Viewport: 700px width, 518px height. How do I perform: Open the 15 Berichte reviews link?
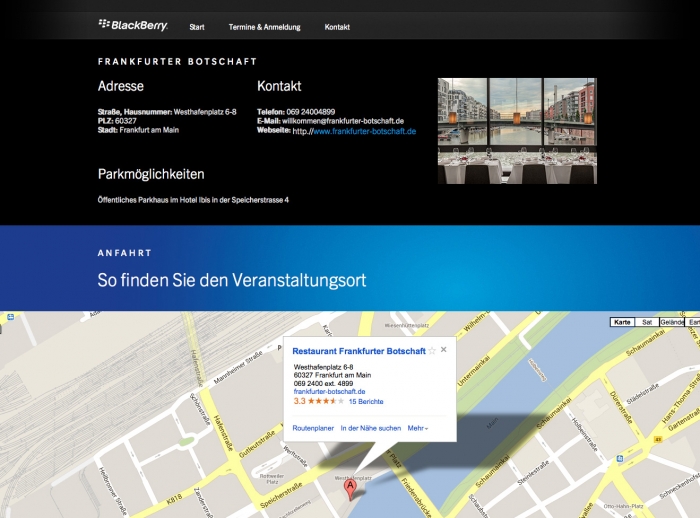366,401
